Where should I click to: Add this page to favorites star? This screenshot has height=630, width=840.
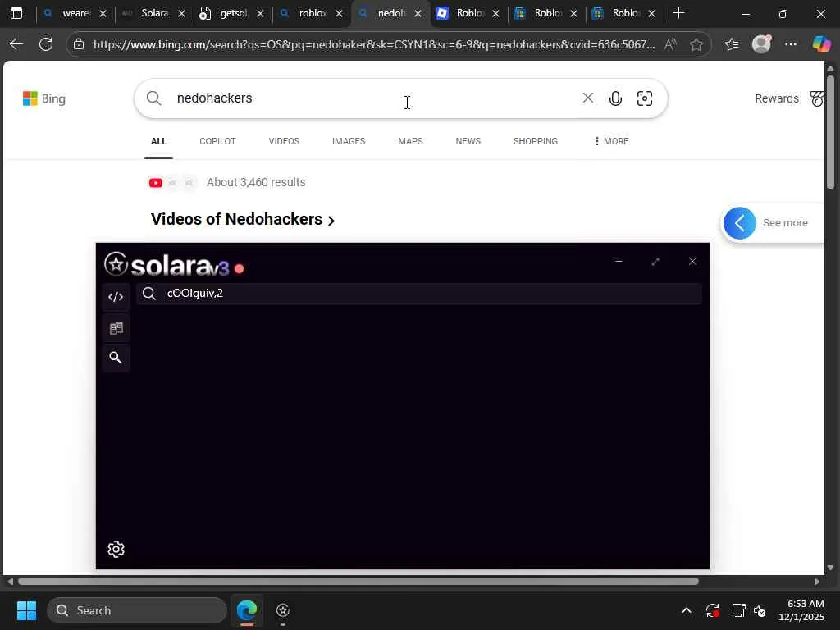point(696,44)
